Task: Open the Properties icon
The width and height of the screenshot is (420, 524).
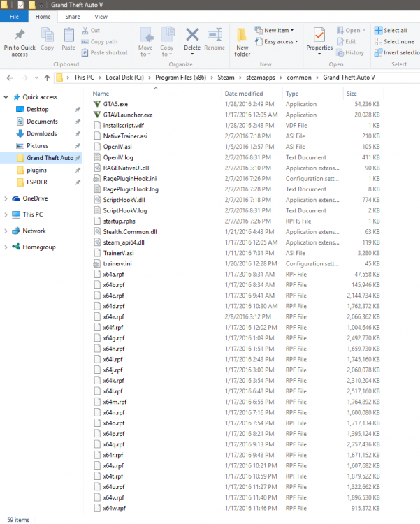Action: 319,35
